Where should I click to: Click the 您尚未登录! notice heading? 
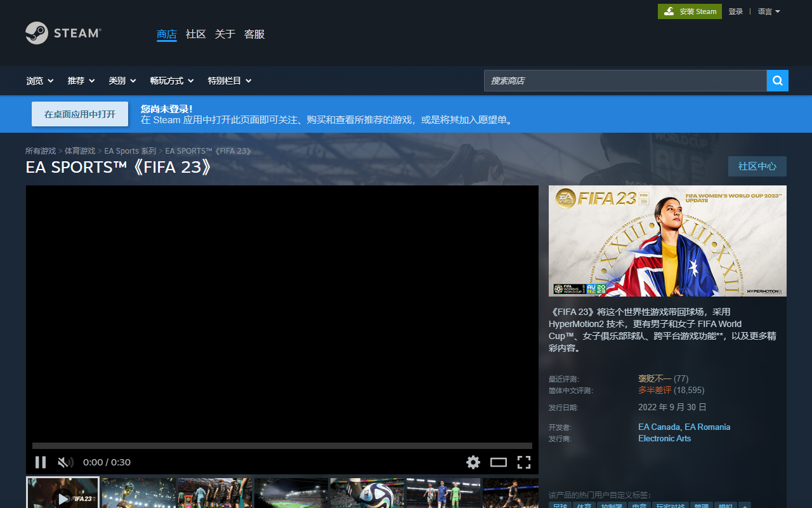tap(166, 109)
